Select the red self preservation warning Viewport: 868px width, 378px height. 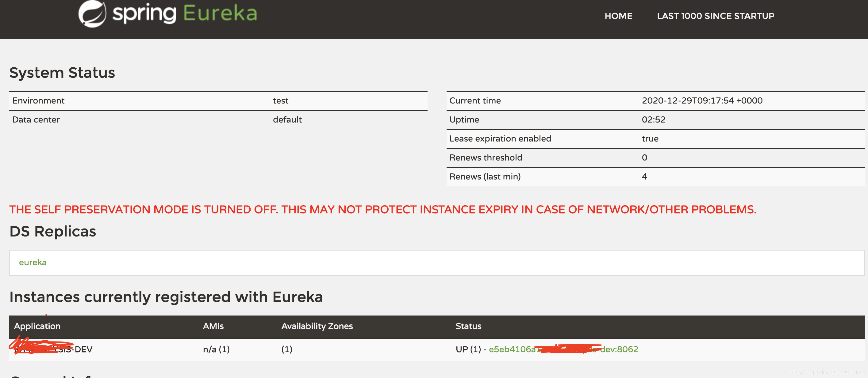point(382,209)
